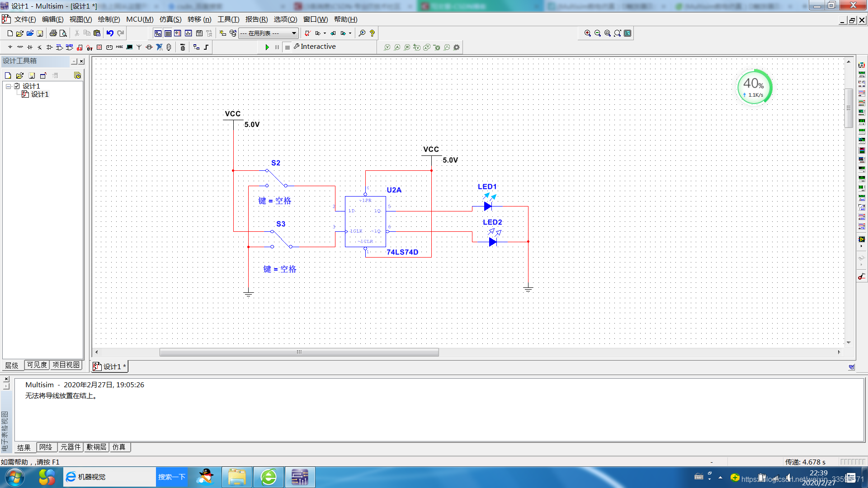
Task: Pin the 设计工具箱 panel
Action: point(74,61)
